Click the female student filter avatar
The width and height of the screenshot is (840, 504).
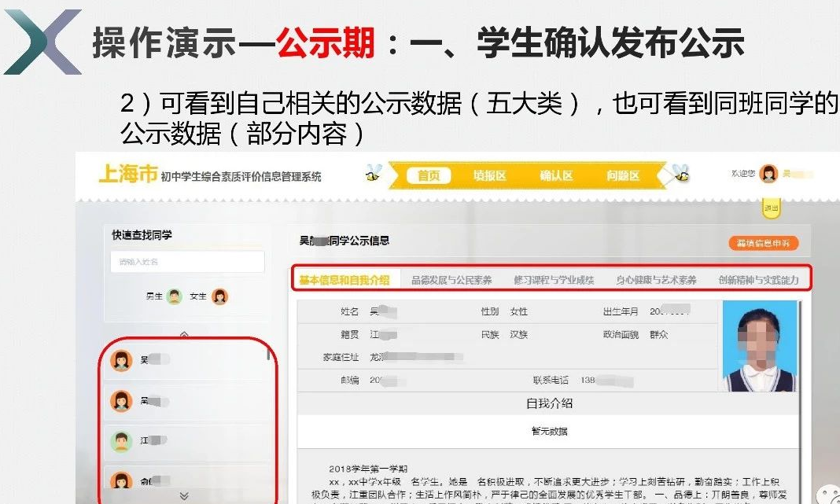(x=220, y=296)
